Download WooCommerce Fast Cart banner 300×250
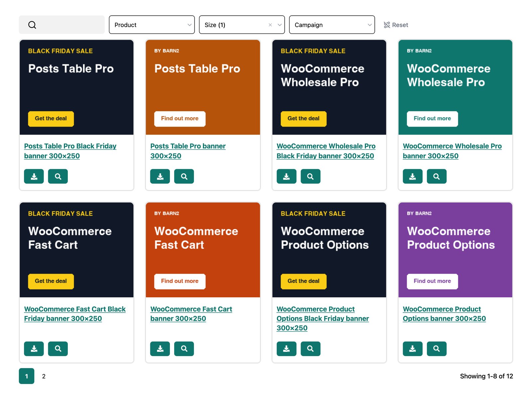The width and height of the screenshot is (532, 399). (x=160, y=349)
